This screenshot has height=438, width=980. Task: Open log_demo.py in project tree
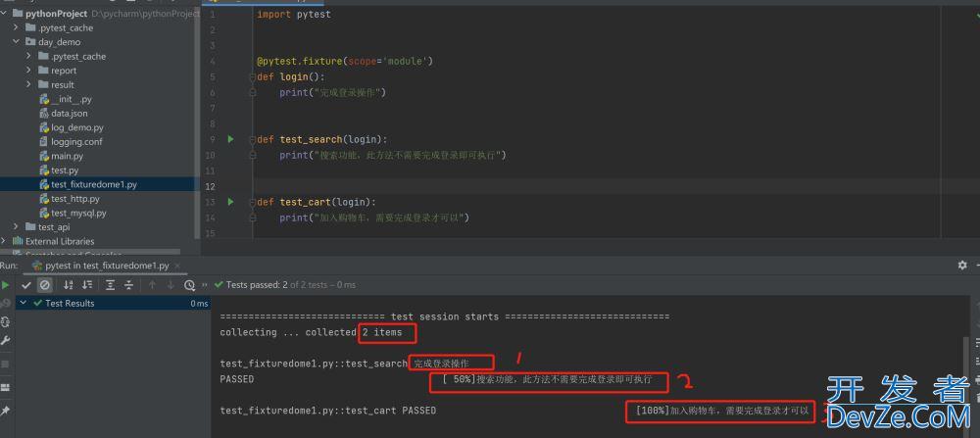(x=77, y=127)
